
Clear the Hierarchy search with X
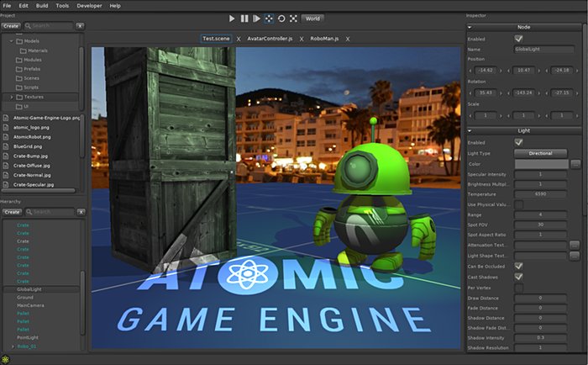81,212
